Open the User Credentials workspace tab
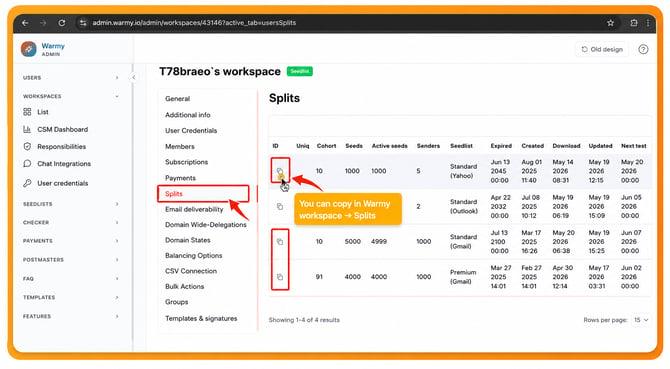The width and height of the screenshot is (670, 369). (x=191, y=131)
